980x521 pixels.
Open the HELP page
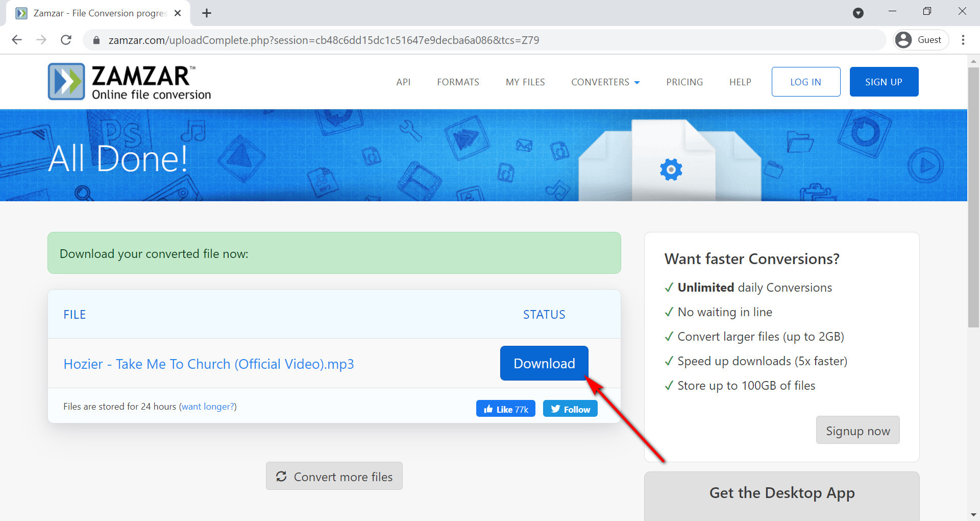(x=740, y=82)
